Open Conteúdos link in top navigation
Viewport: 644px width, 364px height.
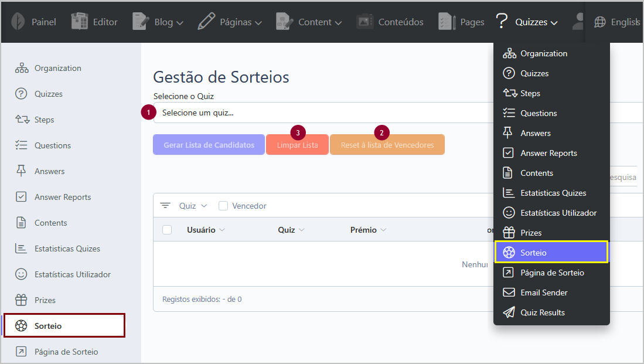pos(400,22)
